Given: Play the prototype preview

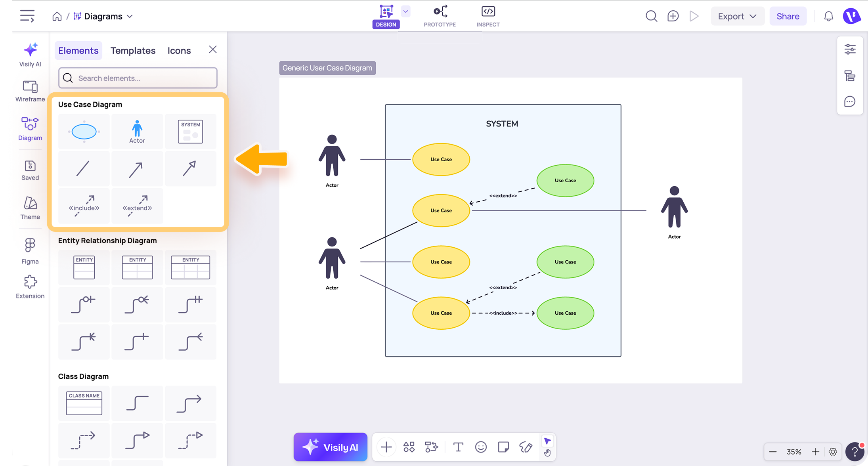Looking at the screenshot, I should (x=694, y=16).
